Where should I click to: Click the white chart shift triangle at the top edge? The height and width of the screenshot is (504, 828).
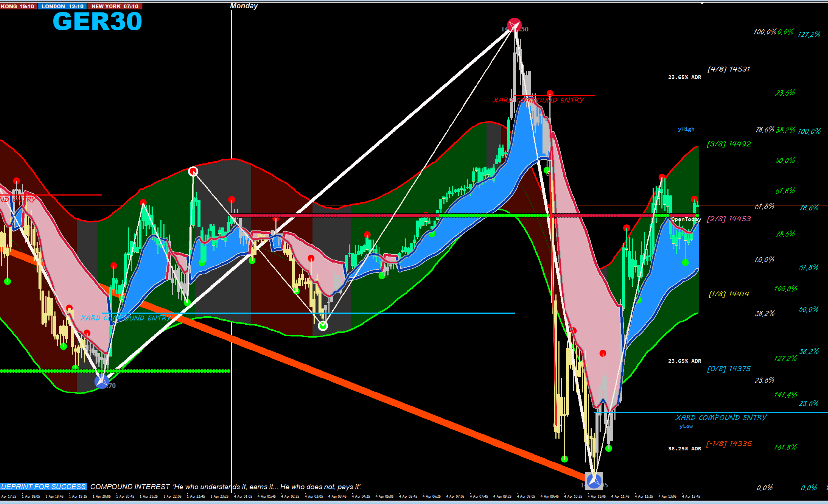702,3
